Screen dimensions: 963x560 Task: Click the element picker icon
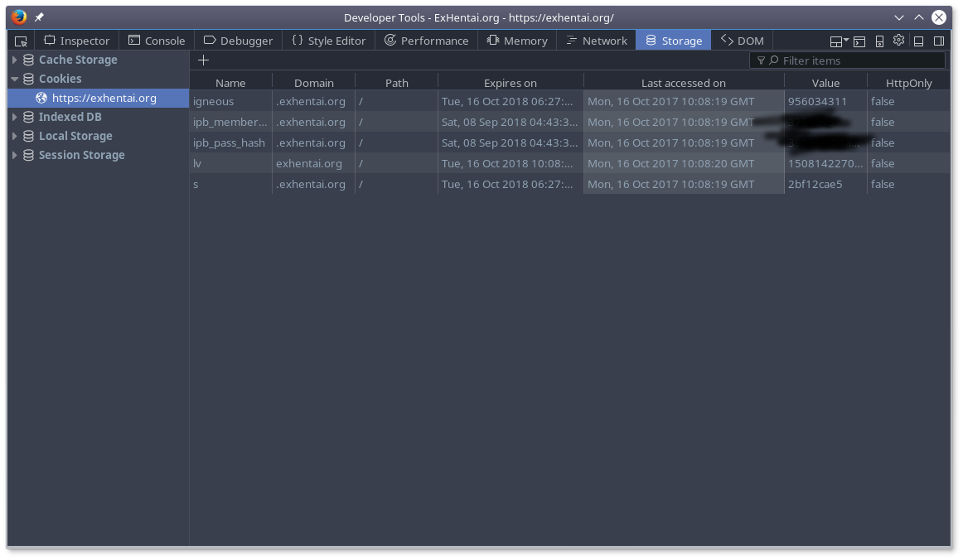22,41
